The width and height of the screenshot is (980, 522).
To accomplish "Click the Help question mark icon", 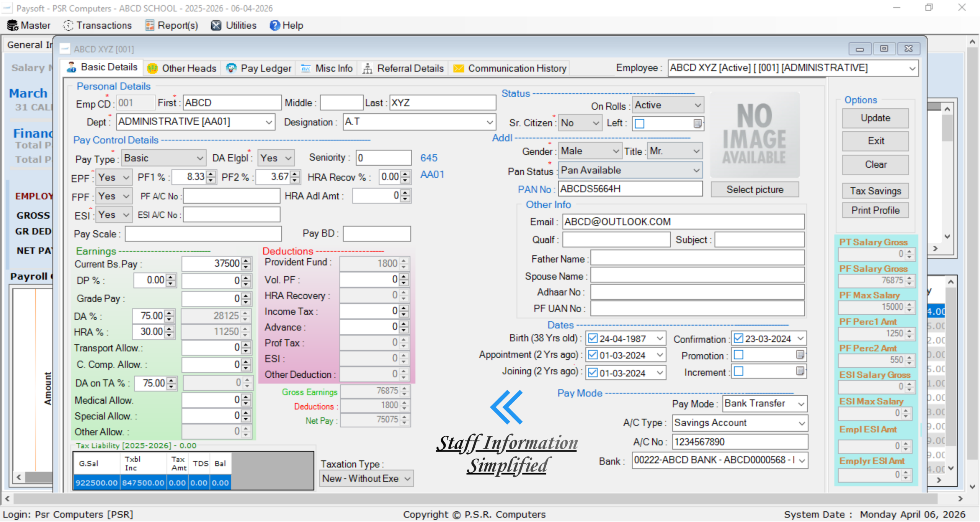I will tap(274, 26).
